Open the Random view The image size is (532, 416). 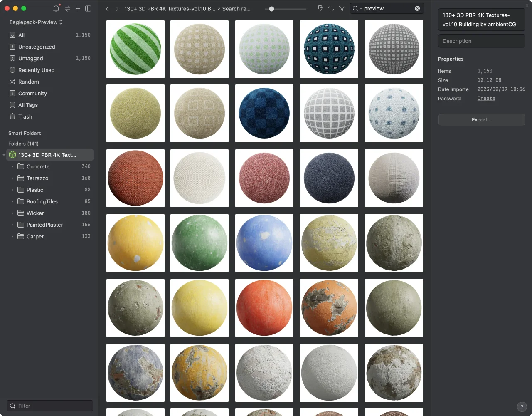(x=50, y=82)
